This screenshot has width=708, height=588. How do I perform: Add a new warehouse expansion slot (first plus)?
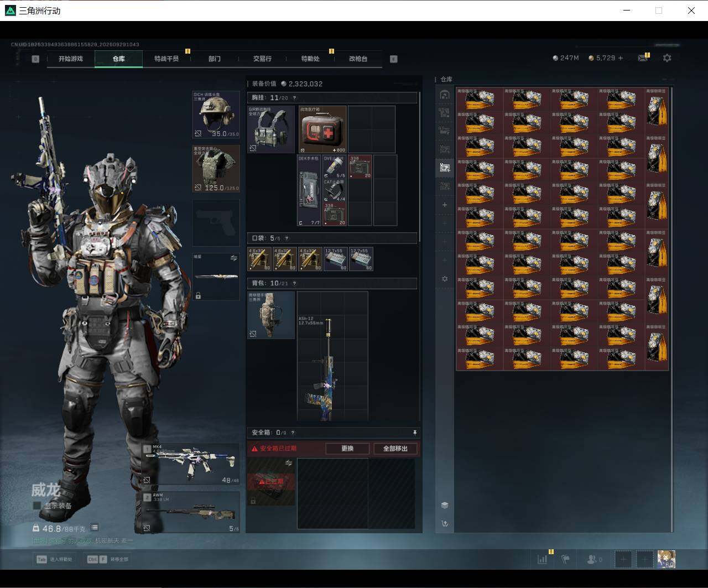click(x=444, y=205)
